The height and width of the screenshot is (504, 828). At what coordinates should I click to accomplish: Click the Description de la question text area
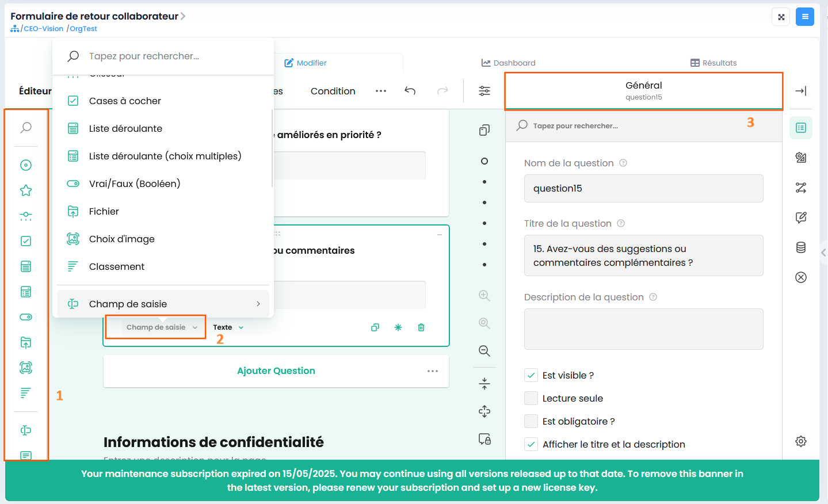pos(643,329)
